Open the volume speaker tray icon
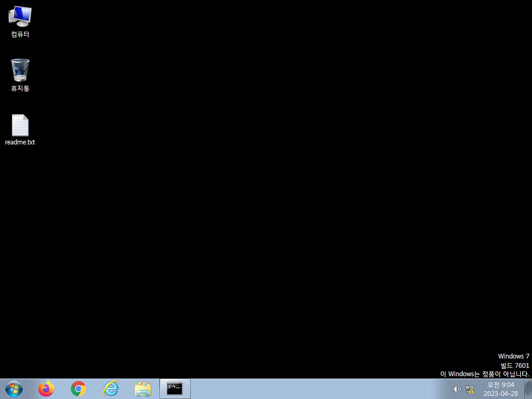Screen dimensions: 532x399 pos(457,389)
